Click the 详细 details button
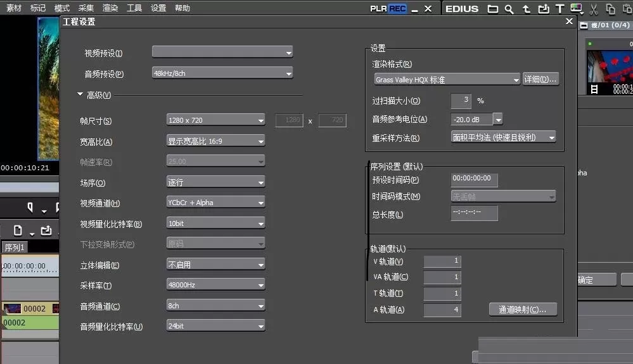Image resolution: width=633 pixels, height=364 pixels. pos(540,79)
